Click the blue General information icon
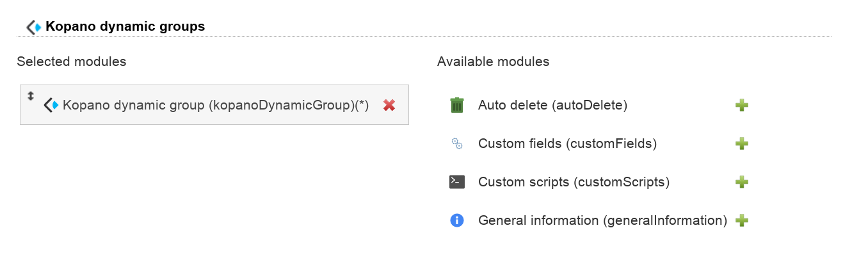The height and width of the screenshot is (253, 868). (456, 220)
